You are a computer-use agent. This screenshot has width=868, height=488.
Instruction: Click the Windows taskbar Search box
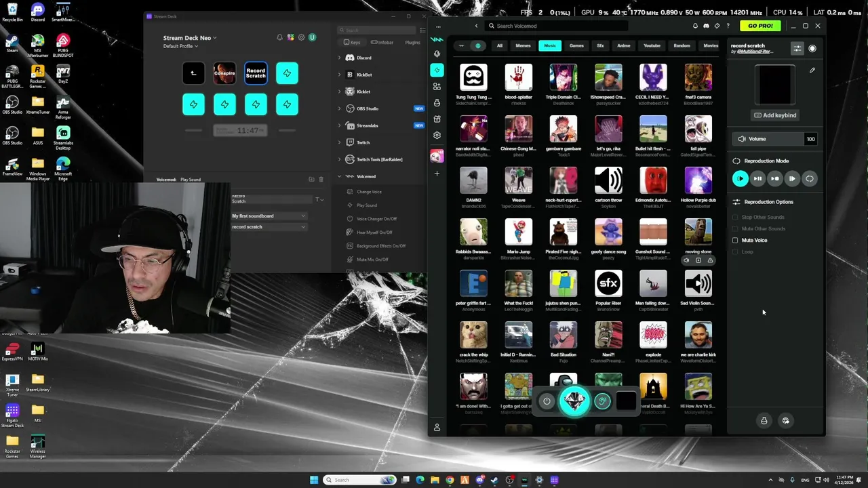tap(359, 480)
